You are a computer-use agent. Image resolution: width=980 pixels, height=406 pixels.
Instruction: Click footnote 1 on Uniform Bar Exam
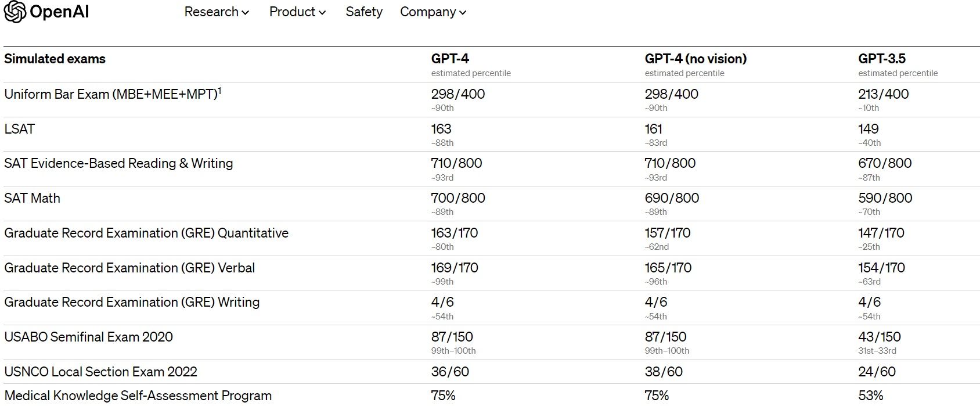(220, 90)
